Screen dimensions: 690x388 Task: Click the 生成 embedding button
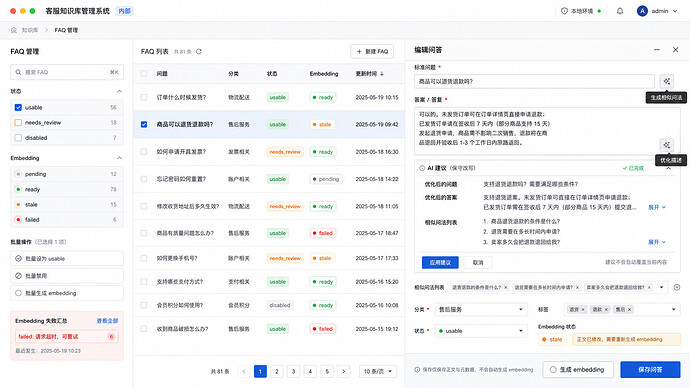point(578,370)
